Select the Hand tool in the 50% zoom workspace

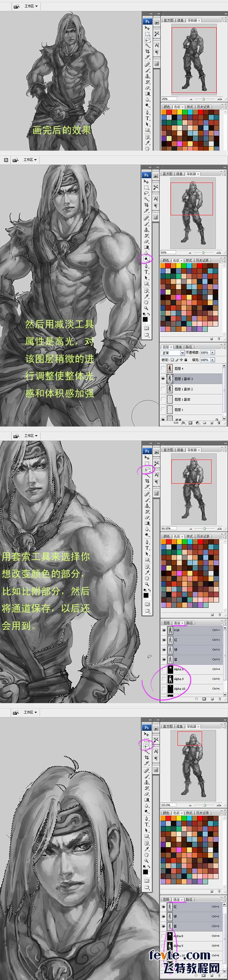click(146, 302)
